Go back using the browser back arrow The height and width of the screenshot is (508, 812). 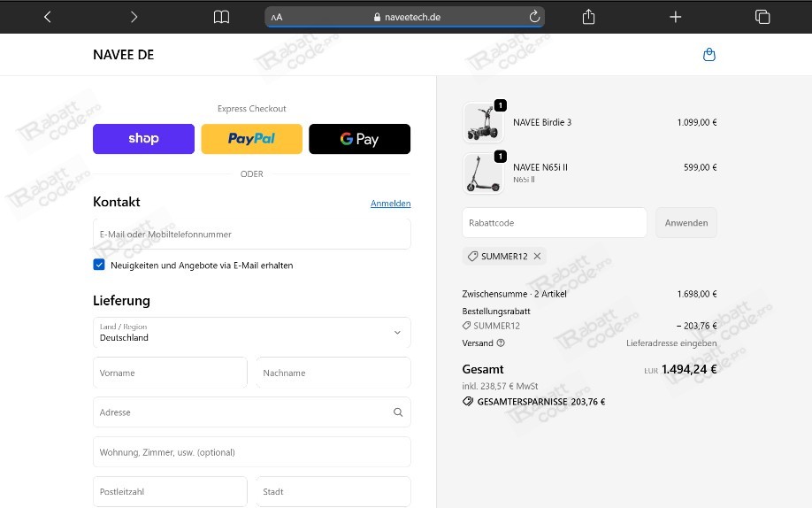[x=47, y=17]
